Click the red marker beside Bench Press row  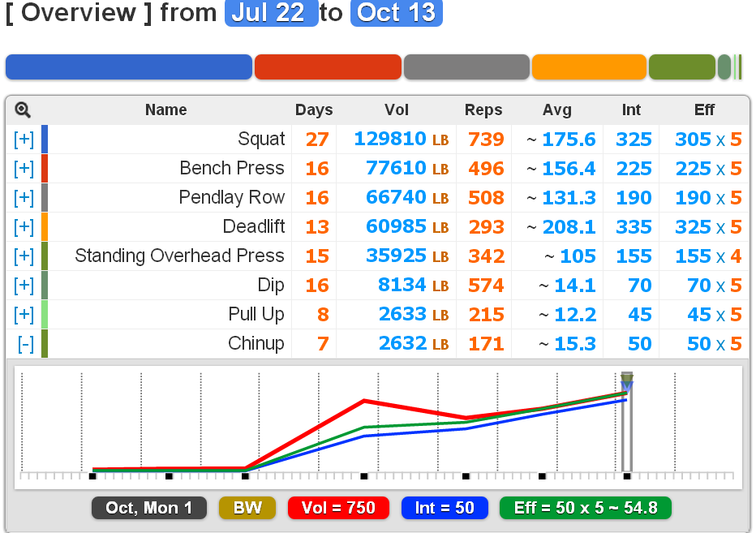click(44, 168)
